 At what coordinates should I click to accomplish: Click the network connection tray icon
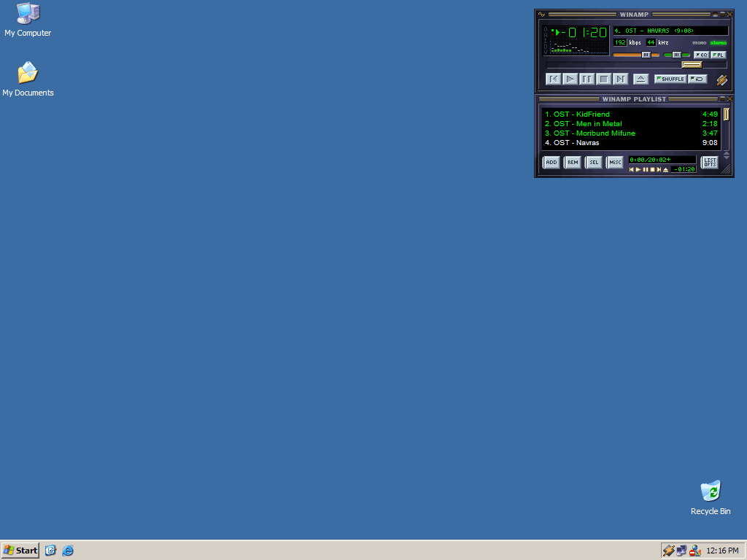[x=682, y=551]
